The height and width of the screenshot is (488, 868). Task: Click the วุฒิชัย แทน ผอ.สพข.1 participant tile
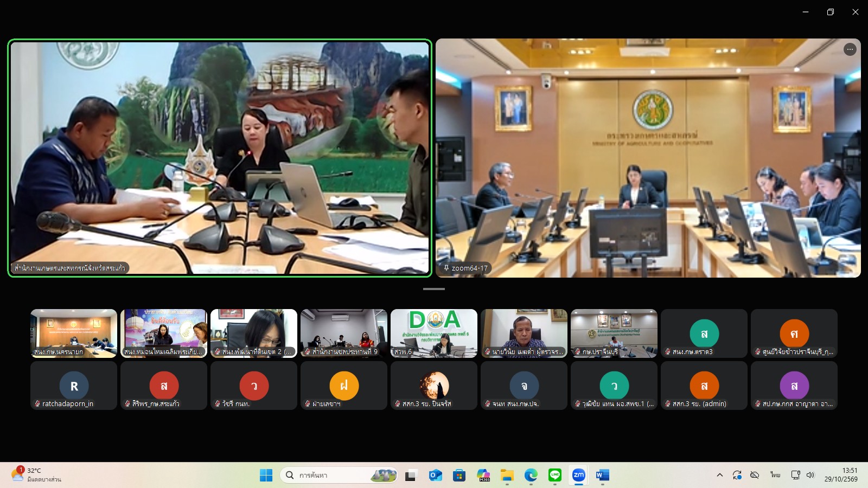pyautogui.click(x=614, y=386)
